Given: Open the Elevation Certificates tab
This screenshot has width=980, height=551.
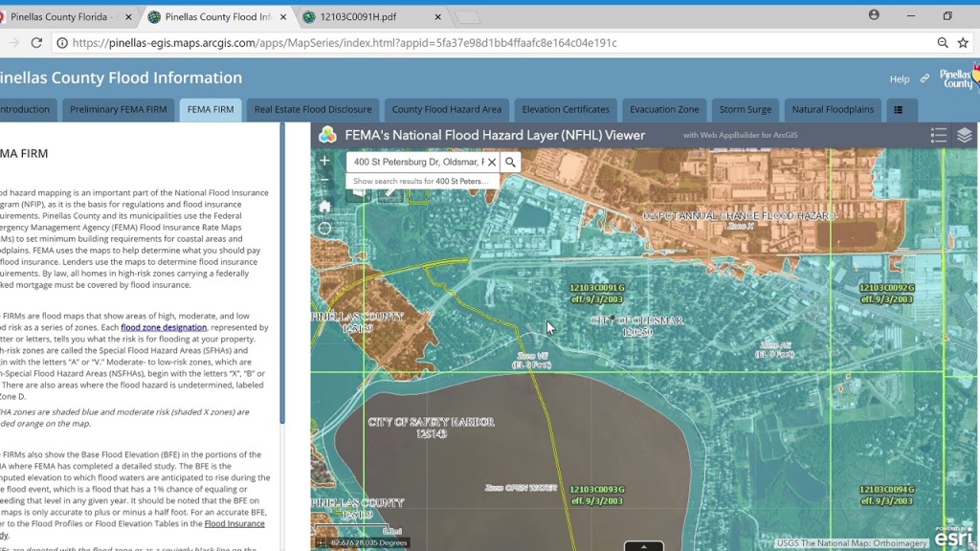Looking at the screenshot, I should click(x=566, y=110).
